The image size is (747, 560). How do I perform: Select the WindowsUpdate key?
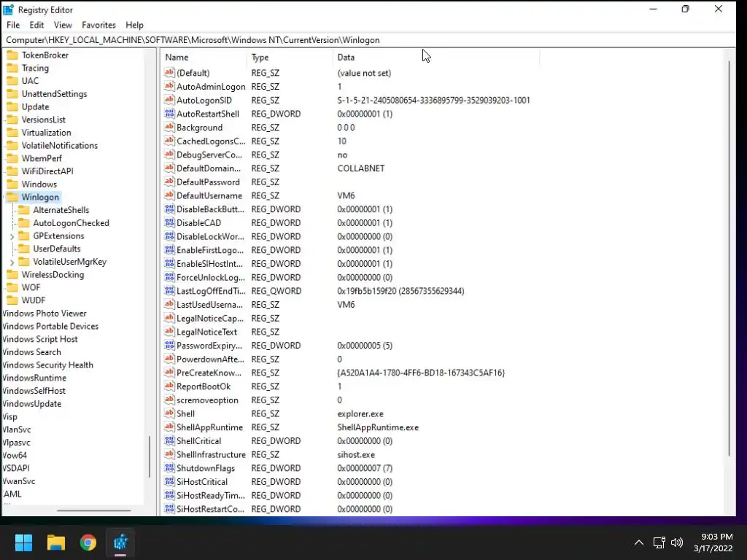coord(31,403)
